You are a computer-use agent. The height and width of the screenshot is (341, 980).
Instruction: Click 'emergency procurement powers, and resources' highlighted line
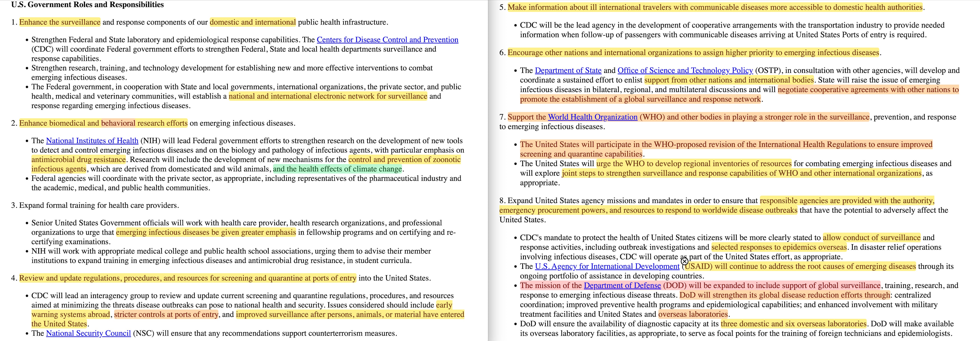coord(648,210)
